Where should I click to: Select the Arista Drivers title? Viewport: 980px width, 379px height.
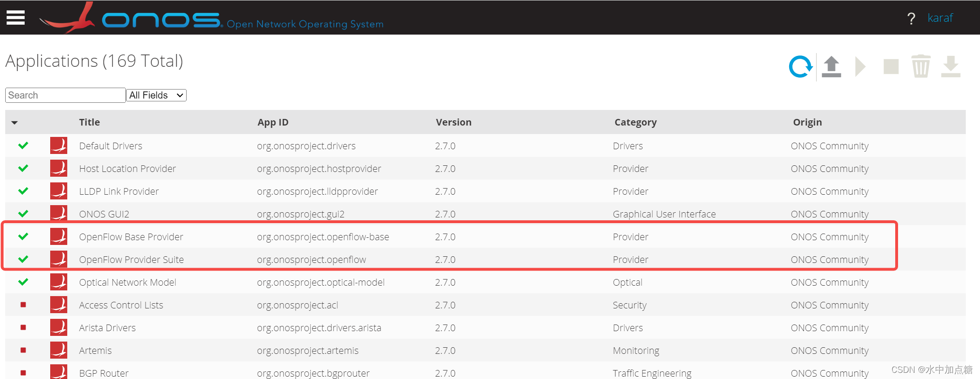(x=108, y=328)
